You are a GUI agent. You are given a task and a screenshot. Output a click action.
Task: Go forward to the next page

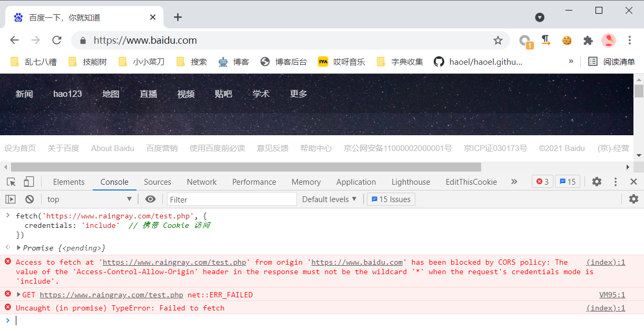[35, 41]
